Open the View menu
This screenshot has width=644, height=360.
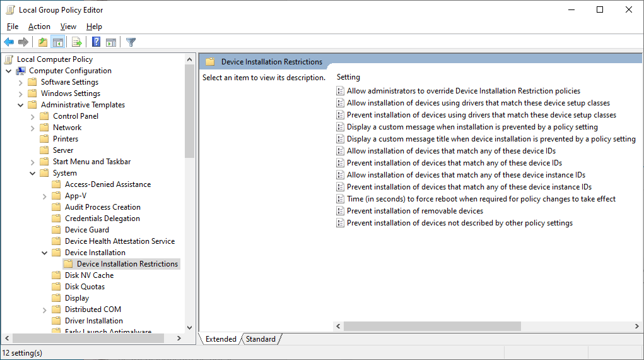(68, 27)
